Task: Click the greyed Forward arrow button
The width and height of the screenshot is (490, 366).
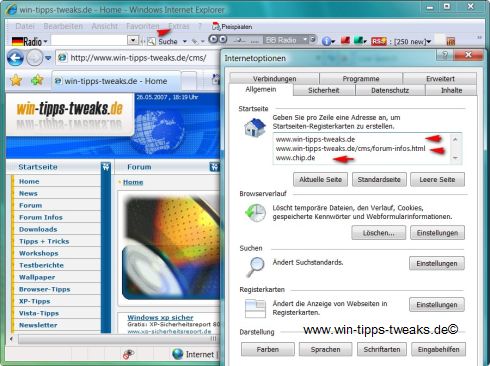Action: click(x=34, y=58)
